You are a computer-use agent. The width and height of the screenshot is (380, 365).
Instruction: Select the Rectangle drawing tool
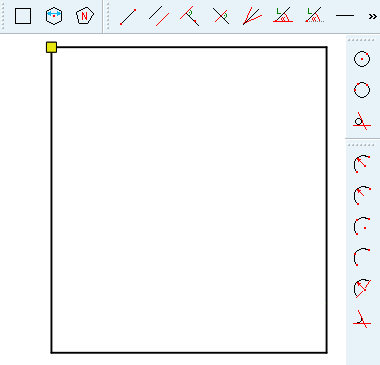tap(23, 16)
